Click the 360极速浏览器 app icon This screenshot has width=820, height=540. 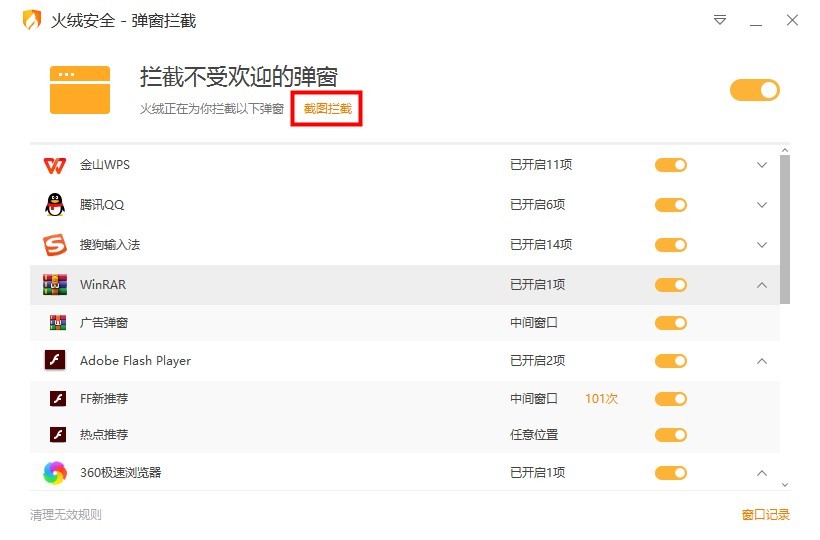tap(55, 473)
